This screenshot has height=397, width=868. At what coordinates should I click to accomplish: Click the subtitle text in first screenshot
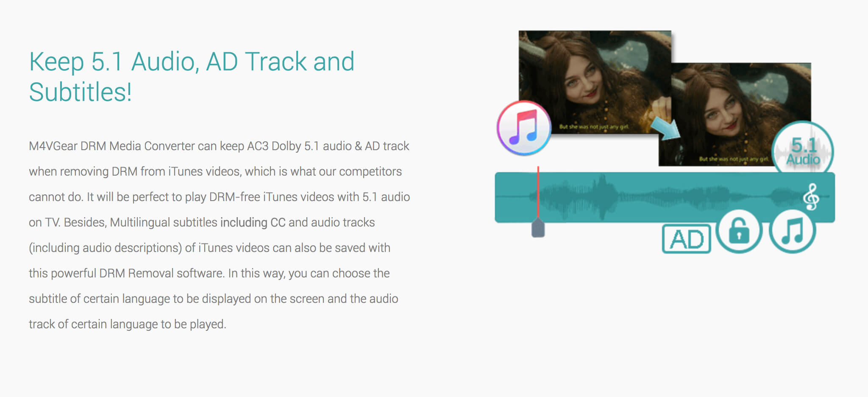pyautogui.click(x=593, y=127)
